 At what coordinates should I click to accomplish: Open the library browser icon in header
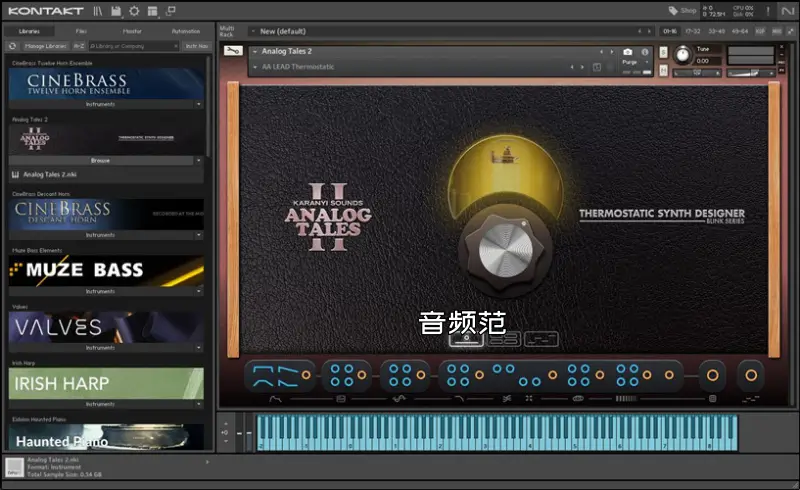pyautogui.click(x=97, y=11)
